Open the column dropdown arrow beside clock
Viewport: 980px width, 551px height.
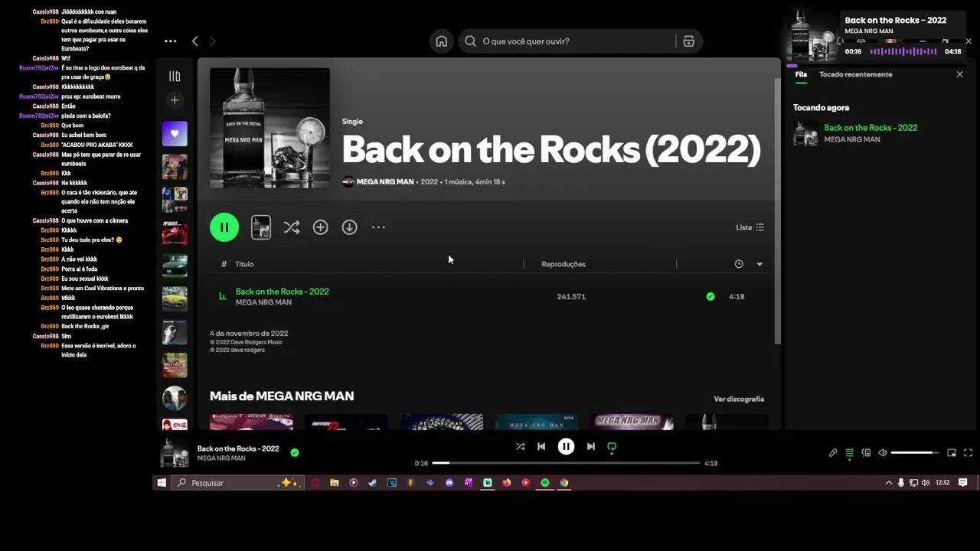(759, 264)
